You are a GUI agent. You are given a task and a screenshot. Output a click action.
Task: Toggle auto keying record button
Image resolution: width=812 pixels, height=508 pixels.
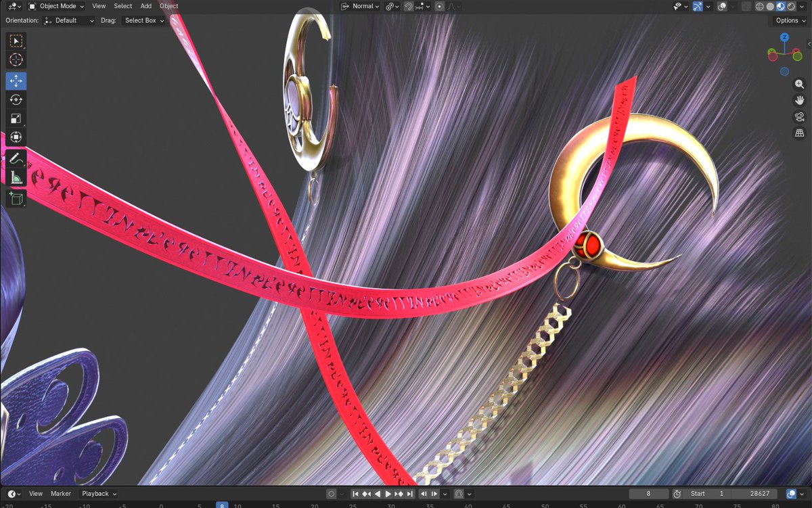(332, 494)
